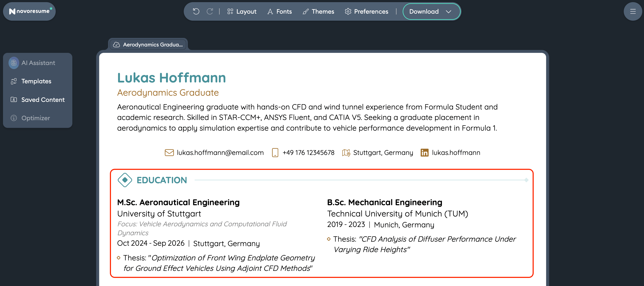Select the Aerodynamics Gradua... document tab
644x286 pixels.
pyautogui.click(x=152, y=45)
